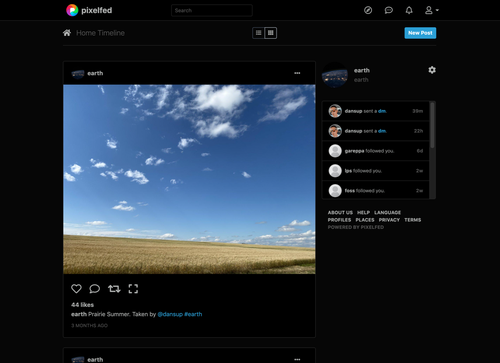Click the foss notification avatar
Viewport: 500px width, 363px height.
tap(335, 191)
